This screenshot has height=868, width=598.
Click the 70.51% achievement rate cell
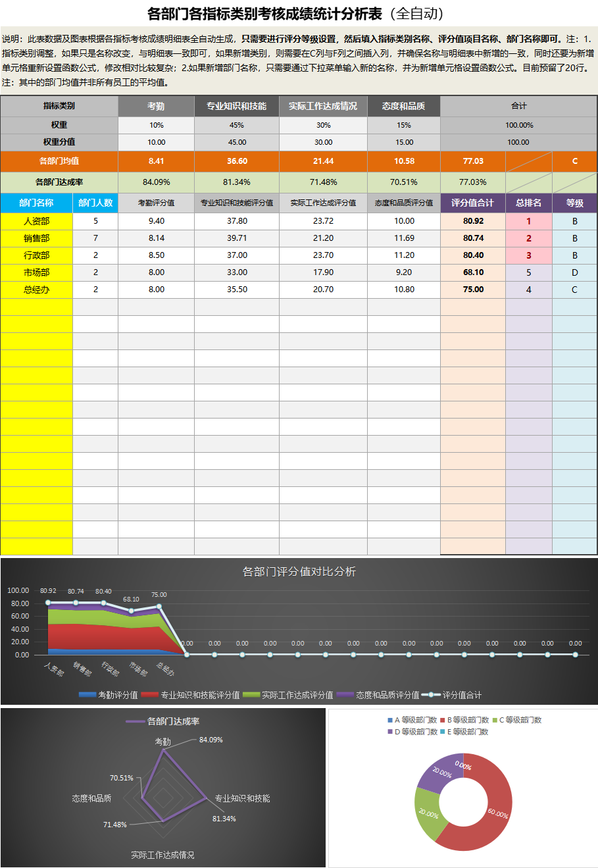pos(404,182)
